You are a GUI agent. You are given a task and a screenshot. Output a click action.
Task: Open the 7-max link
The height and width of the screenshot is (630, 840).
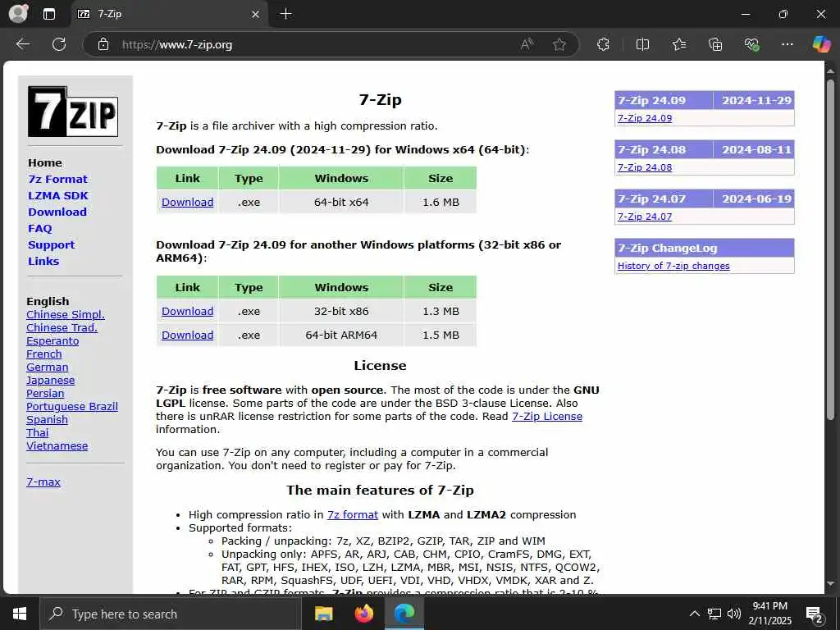click(x=43, y=482)
